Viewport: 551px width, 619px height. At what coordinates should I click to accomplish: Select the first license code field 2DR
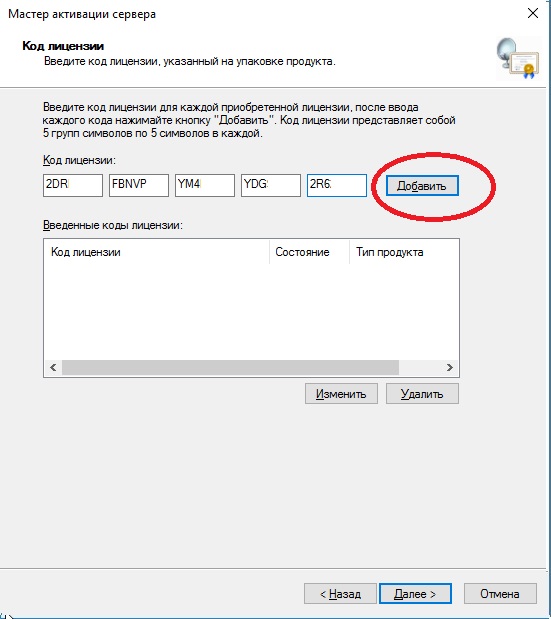pos(73,186)
